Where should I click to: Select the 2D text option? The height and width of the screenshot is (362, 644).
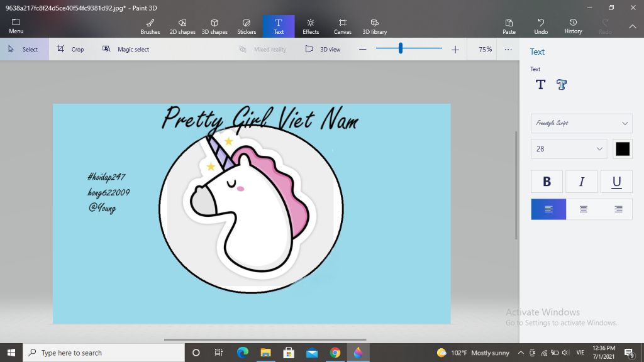[x=540, y=85]
